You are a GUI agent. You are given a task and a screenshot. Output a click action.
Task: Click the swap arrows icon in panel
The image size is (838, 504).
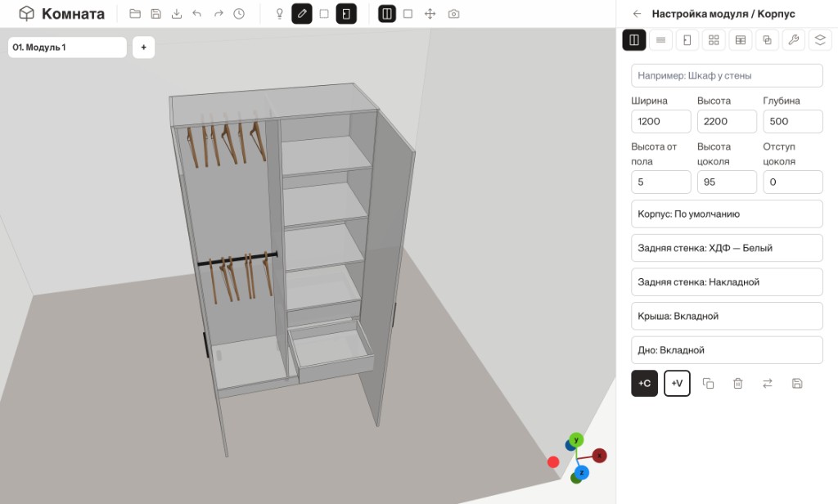(768, 383)
